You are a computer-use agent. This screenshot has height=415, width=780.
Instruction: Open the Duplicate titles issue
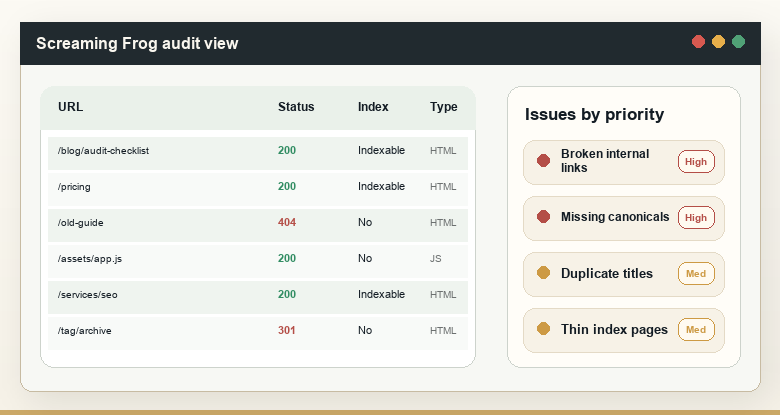(624, 274)
